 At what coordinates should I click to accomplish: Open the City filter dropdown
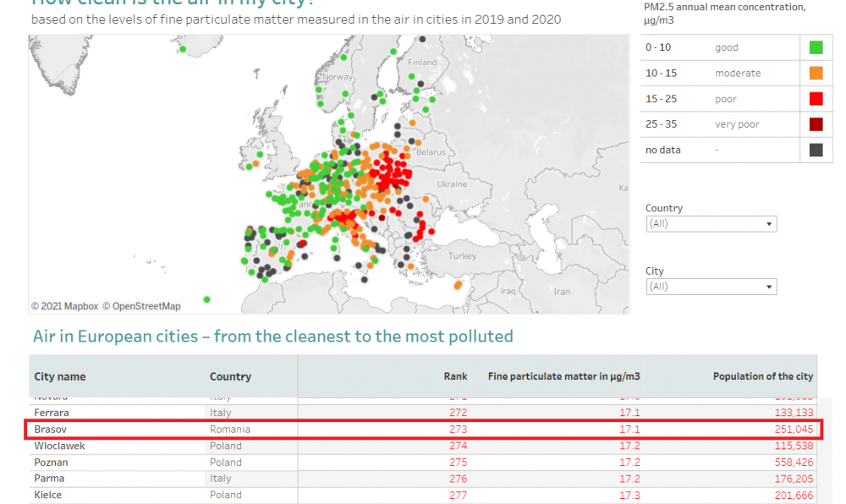click(x=711, y=287)
